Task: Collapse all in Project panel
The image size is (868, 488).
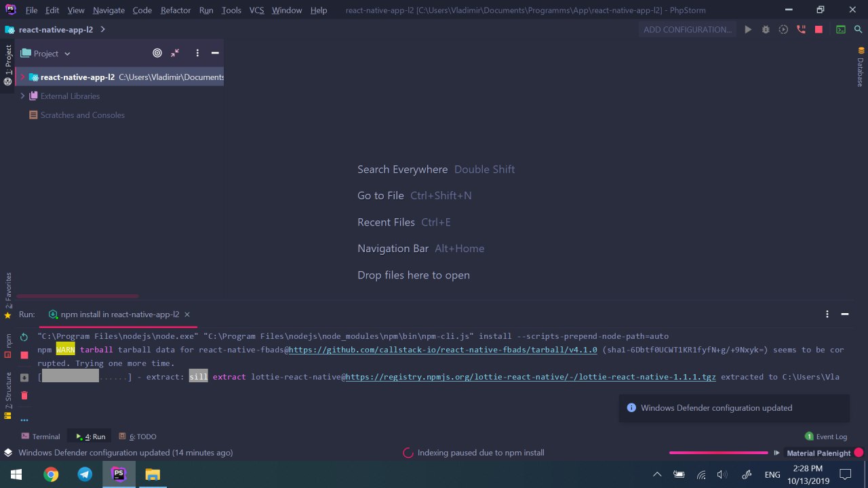Action: click(x=175, y=53)
